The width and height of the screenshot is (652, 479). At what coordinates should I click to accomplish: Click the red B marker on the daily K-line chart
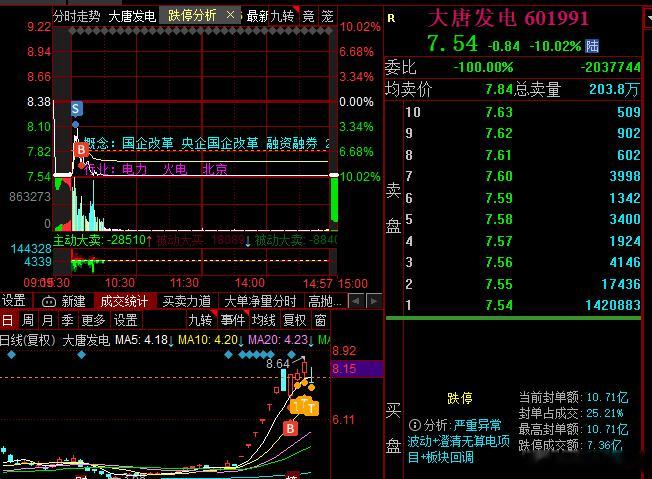pyautogui.click(x=290, y=428)
